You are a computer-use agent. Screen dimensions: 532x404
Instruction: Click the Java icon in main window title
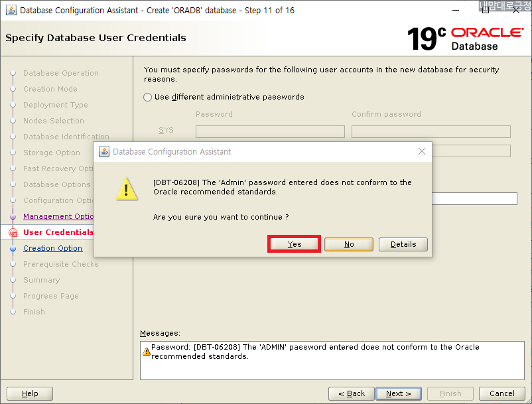(x=11, y=10)
